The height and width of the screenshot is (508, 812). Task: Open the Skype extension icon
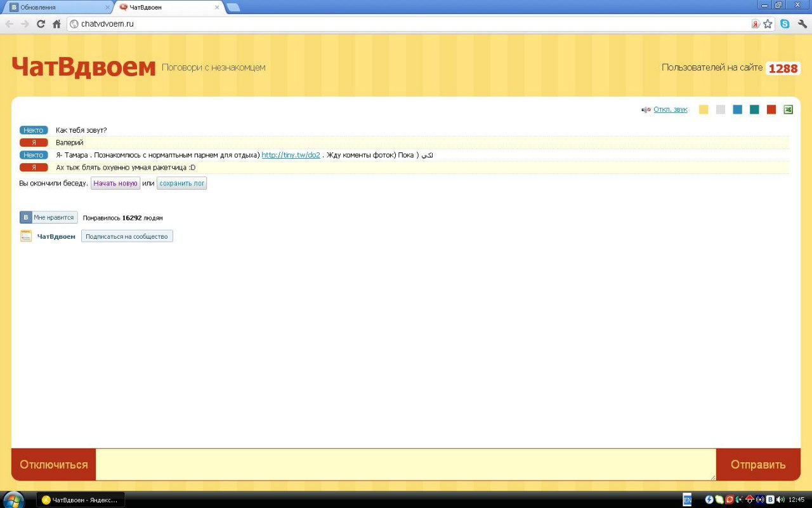pos(785,24)
